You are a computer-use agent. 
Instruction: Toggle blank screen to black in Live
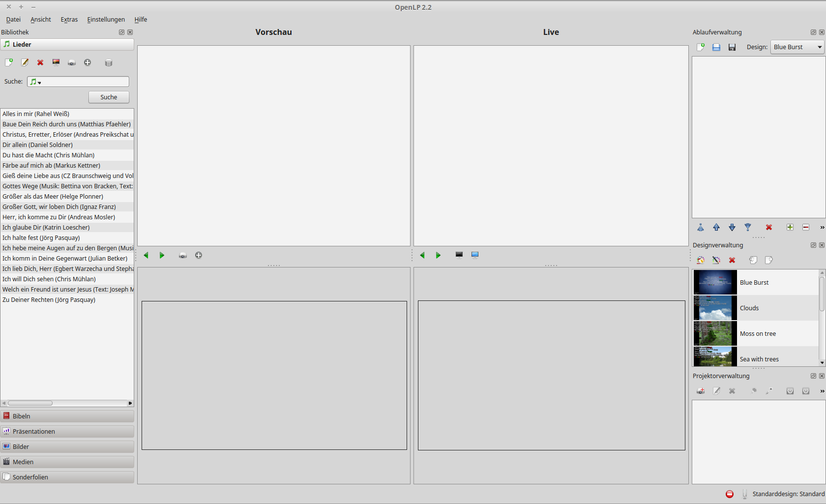click(459, 255)
